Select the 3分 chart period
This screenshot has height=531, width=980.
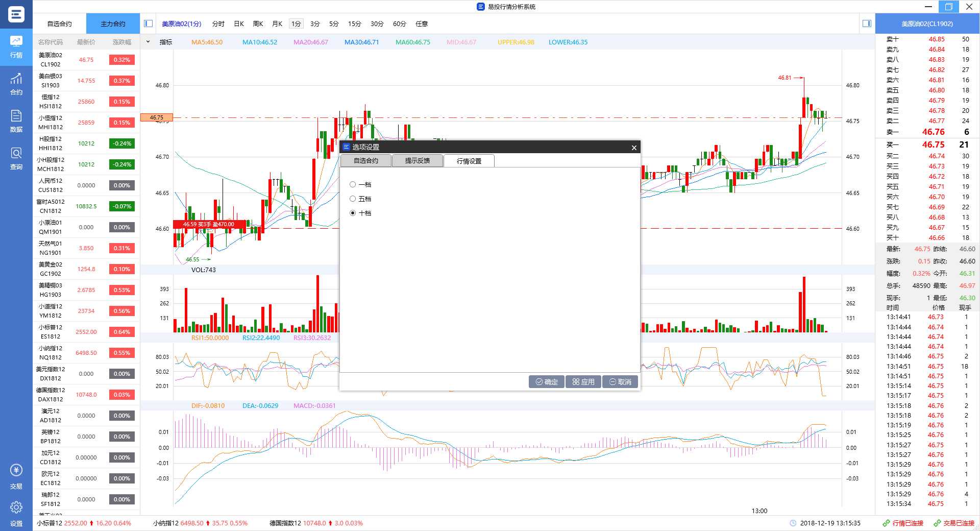pos(315,24)
